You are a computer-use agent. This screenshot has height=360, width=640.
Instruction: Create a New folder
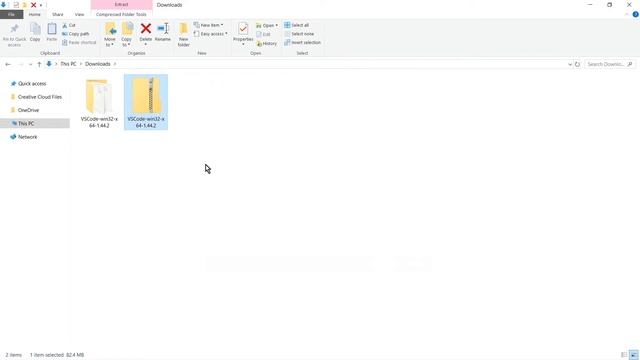pos(184,35)
